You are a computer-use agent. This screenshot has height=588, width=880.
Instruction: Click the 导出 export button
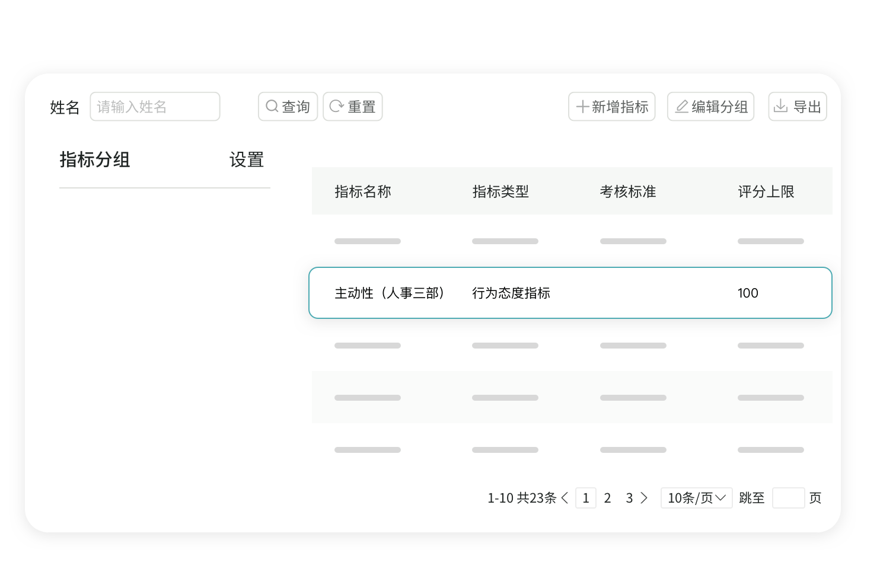[798, 107]
